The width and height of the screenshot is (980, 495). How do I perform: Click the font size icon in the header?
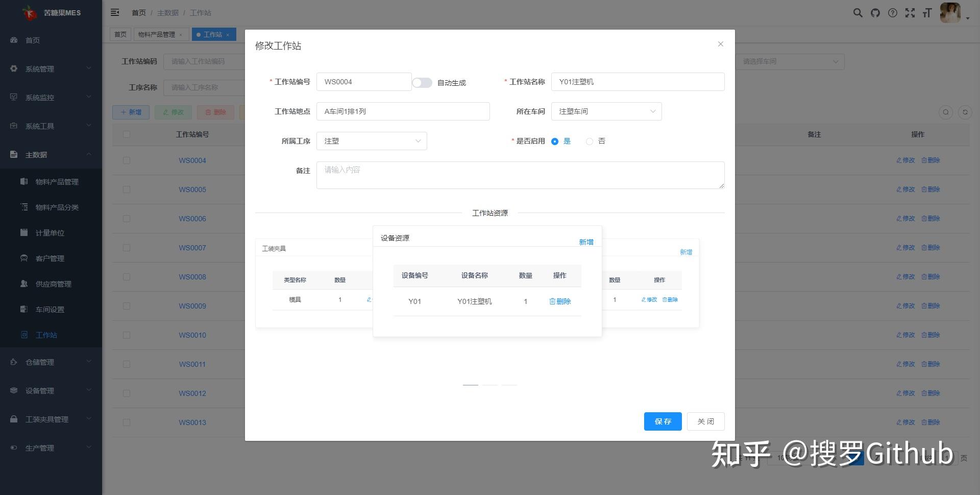927,13
